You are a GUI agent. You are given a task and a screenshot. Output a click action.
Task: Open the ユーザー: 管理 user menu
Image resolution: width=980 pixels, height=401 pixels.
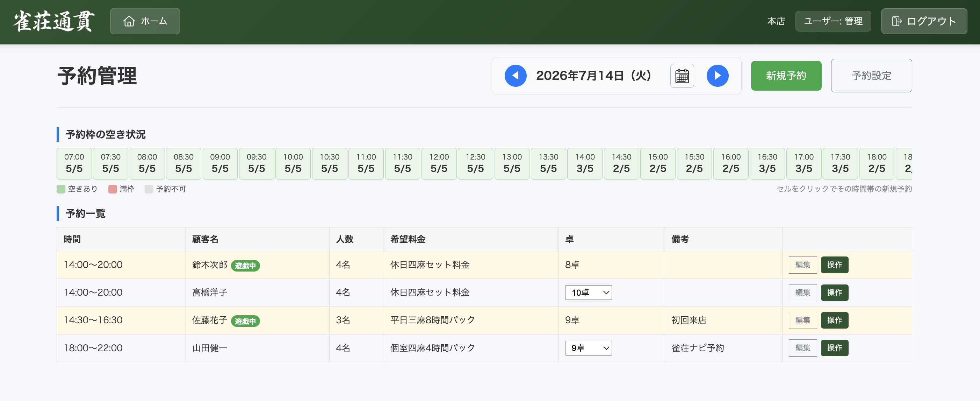(x=833, y=21)
